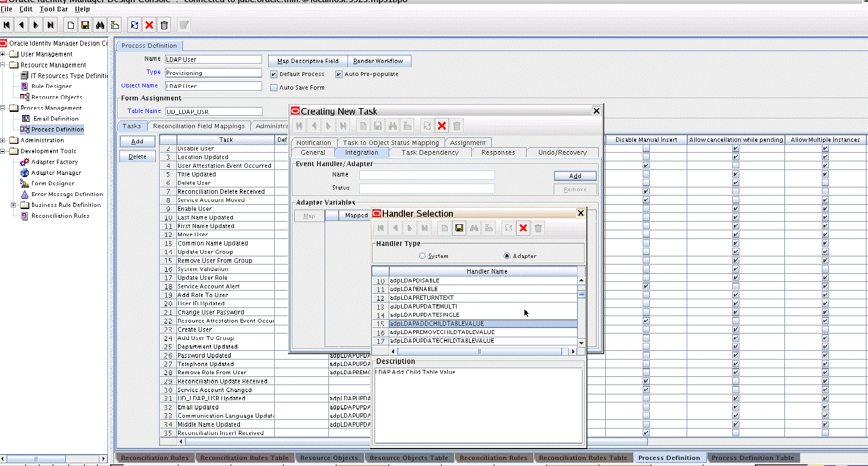The height and width of the screenshot is (466, 868).
Task: Click horizontal scrollbar of handler list
Action: [479, 351]
